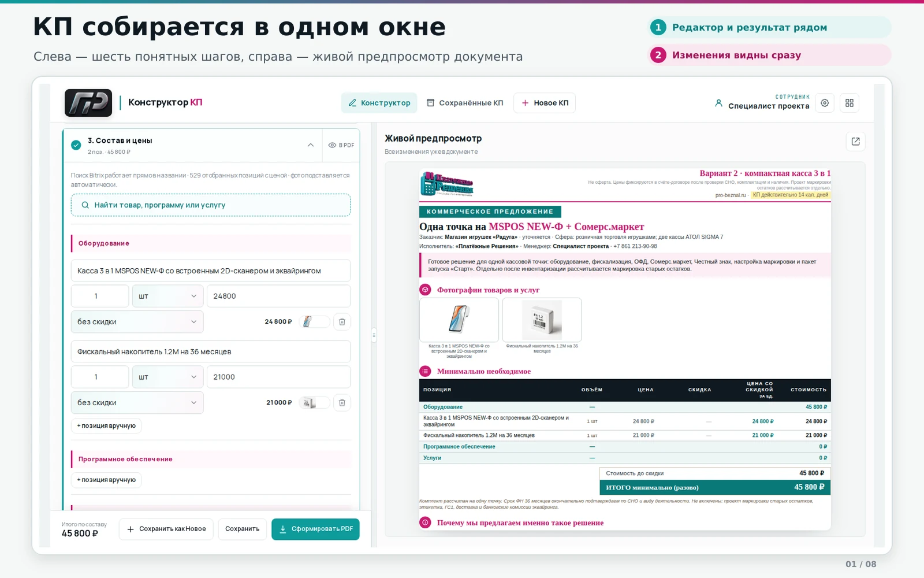Viewport: 924px width, 578px height.
Task: Click Стоимость до скидки row
Action: point(715,473)
